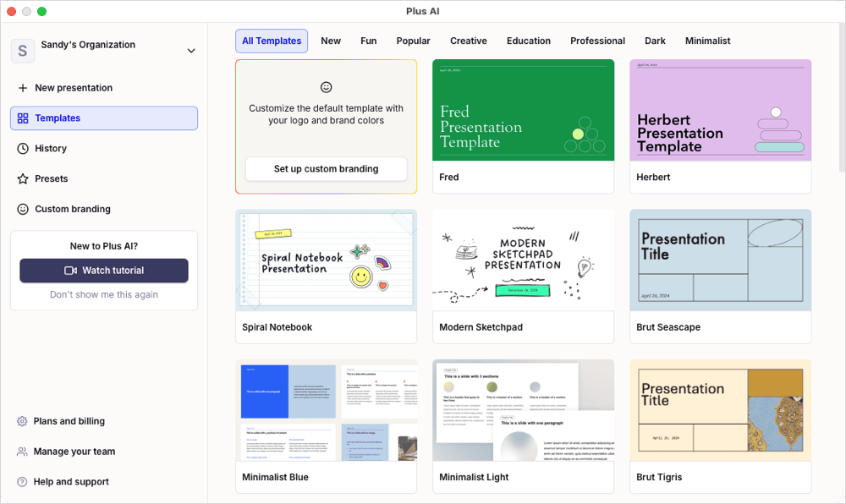The width and height of the screenshot is (846, 504).
Task: Open the History sidebar item
Action: (104, 148)
